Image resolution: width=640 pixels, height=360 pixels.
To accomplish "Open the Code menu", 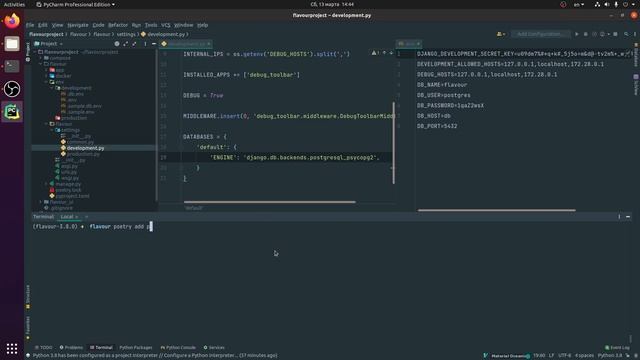I will [x=98, y=25].
